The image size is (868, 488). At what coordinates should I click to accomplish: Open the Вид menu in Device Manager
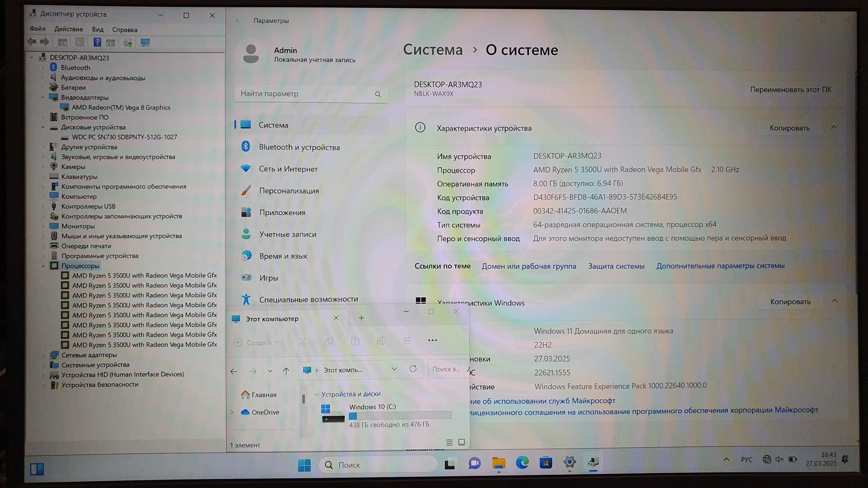pyautogui.click(x=97, y=30)
